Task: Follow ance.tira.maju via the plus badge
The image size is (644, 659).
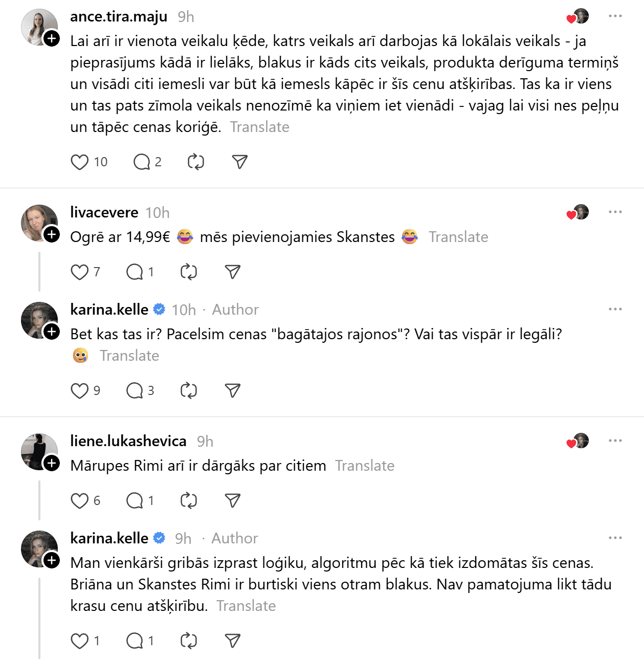Action: tap(52, 38)
